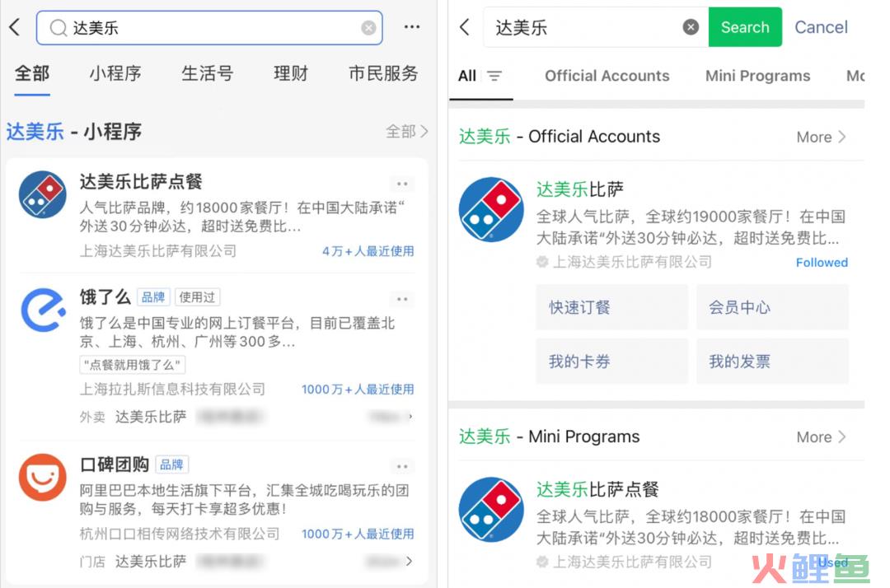Switch to Official Accounts tab
The width and height of the screenshot is (890, 588).
tap(607, 76)
